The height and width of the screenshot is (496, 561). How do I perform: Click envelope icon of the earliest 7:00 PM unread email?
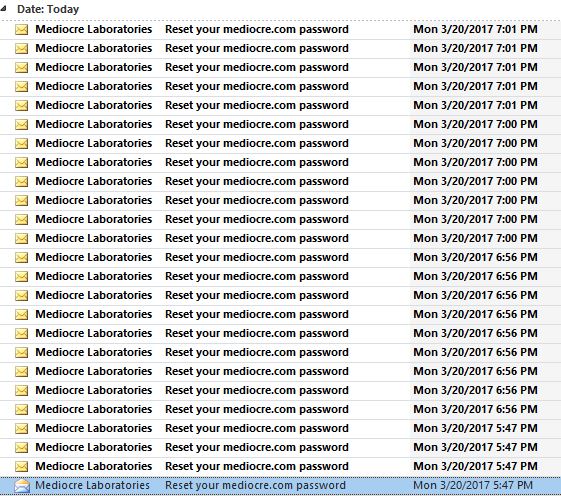pos(21,238)
